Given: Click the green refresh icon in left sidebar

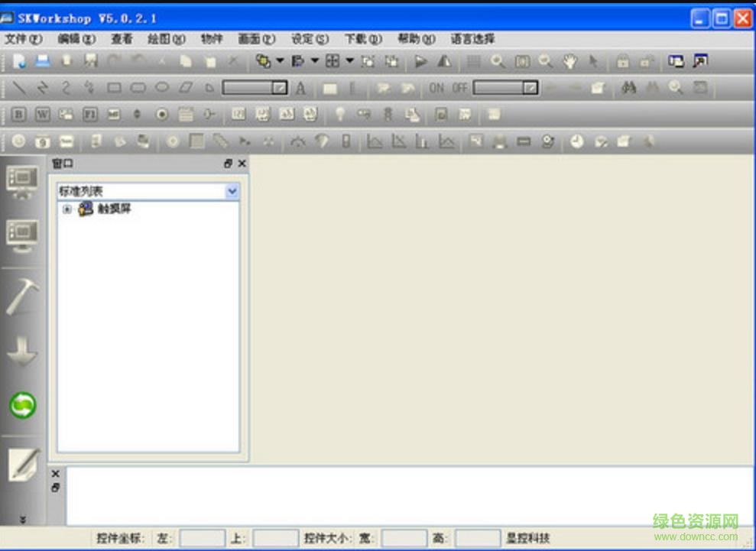Looking at the screenshot, I should pyautogui.click(x=23, y=406).
